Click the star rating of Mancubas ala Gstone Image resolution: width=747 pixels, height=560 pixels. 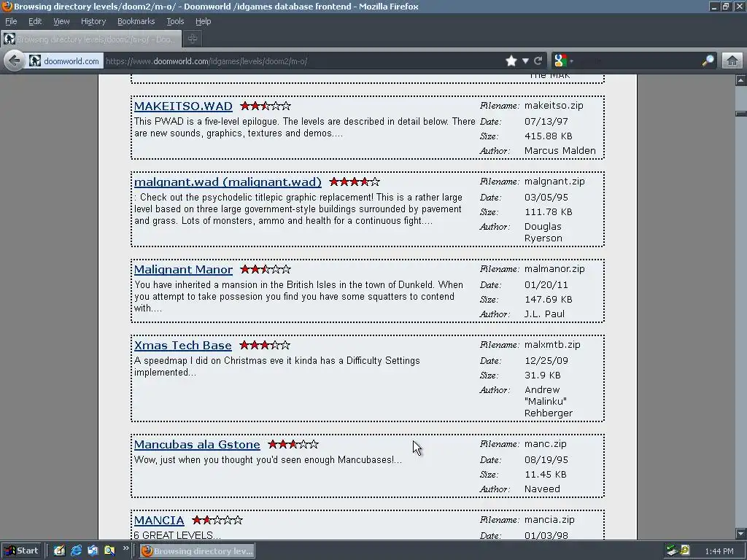coord(293,444)
